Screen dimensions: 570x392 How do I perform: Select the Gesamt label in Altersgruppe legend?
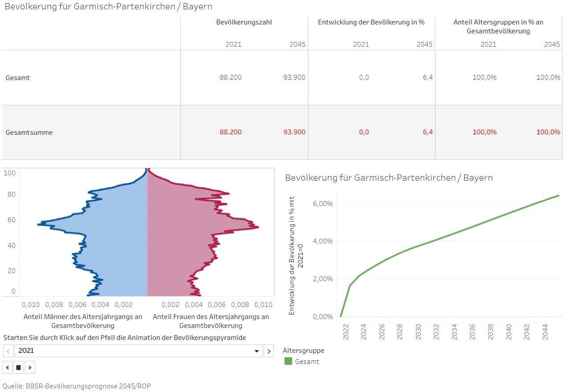coord(307,362)
